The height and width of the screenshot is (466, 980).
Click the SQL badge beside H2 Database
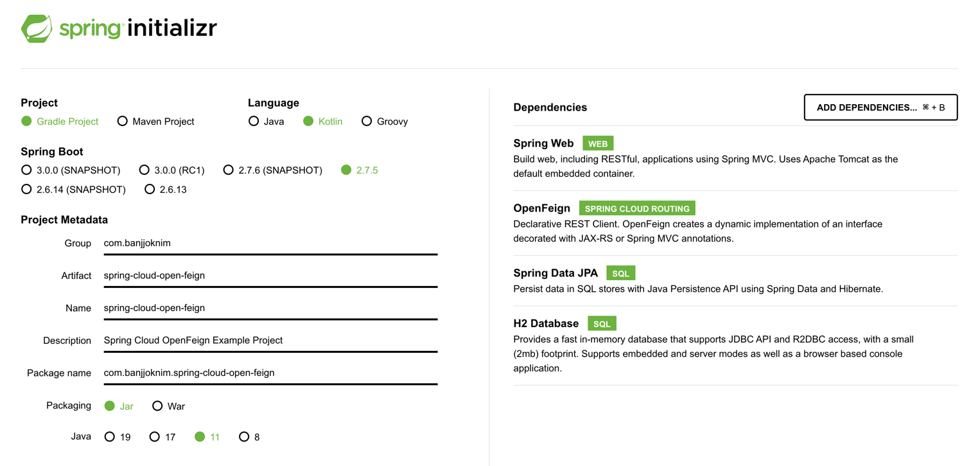pyautogui.click(x=602, y=324)
